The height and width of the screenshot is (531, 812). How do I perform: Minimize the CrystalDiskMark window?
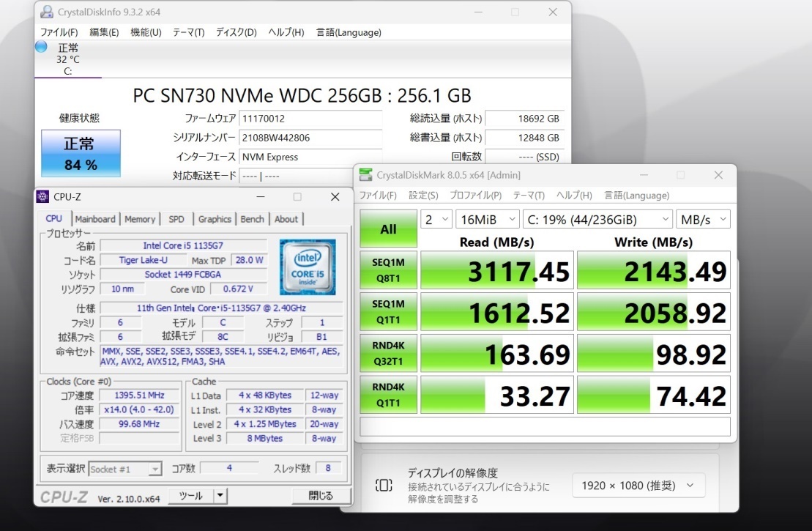tap(644, 175)
